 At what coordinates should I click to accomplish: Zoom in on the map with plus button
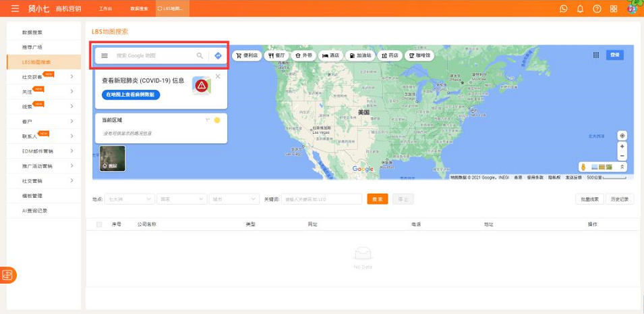[622, 147]
